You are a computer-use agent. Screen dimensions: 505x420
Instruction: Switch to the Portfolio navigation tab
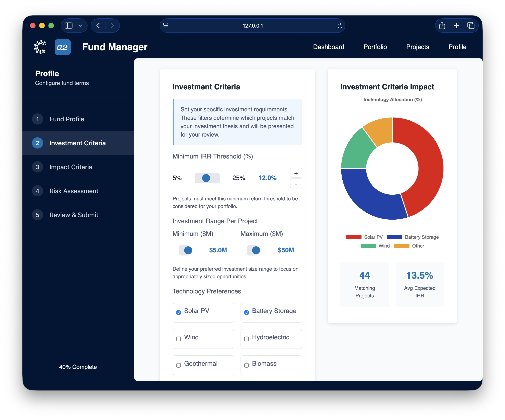tap(375, 47)
